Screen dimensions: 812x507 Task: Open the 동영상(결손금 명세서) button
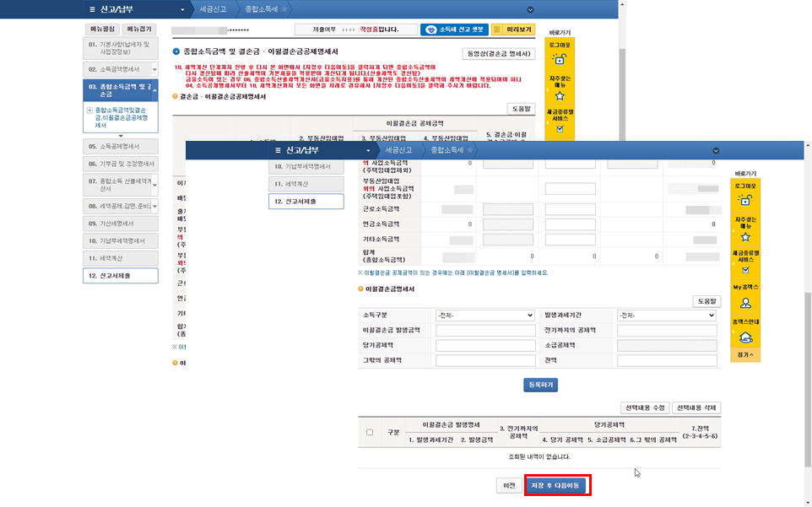click(x=498, y=54)
